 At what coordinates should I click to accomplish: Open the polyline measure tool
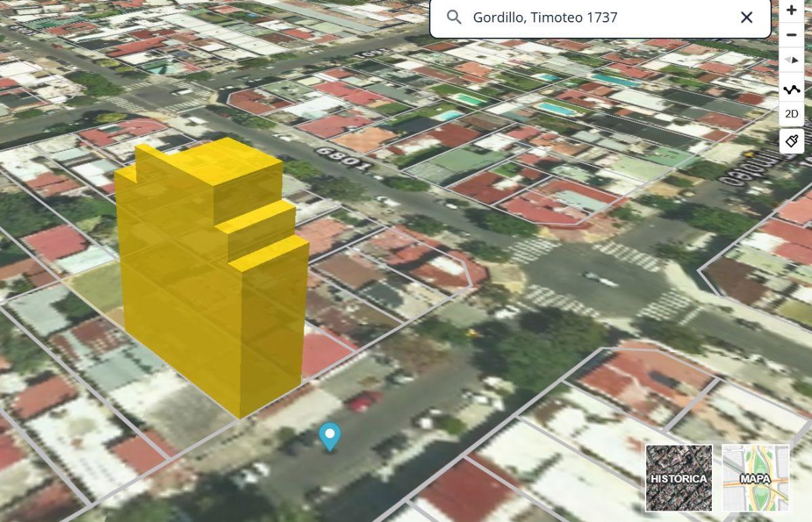pos(792,89)
